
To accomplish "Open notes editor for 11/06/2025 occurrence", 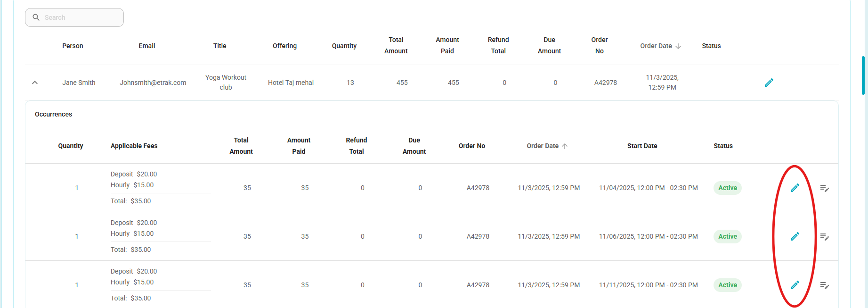I will tap(824, 237).
